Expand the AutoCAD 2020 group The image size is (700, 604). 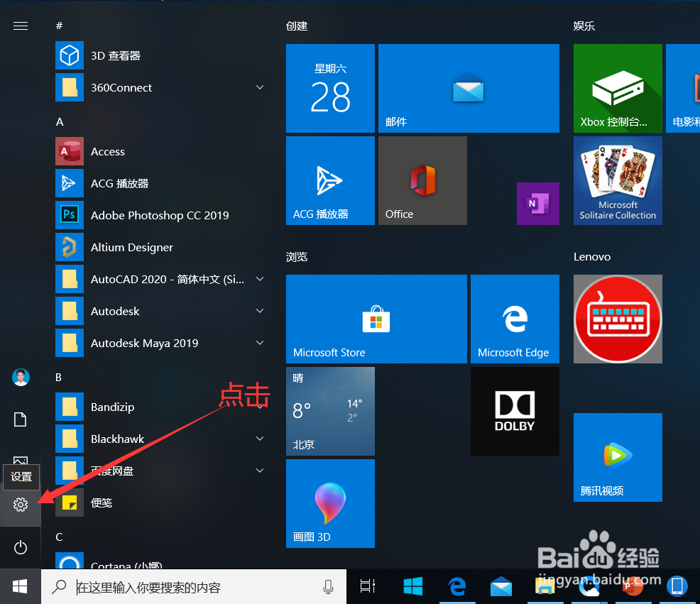tap(260, 279)
